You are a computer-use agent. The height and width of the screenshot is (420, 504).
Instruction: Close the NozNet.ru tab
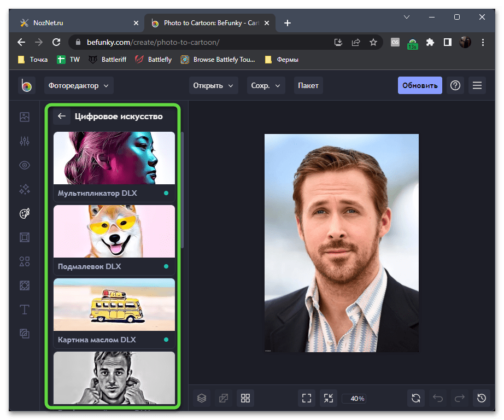coord(136,23)
